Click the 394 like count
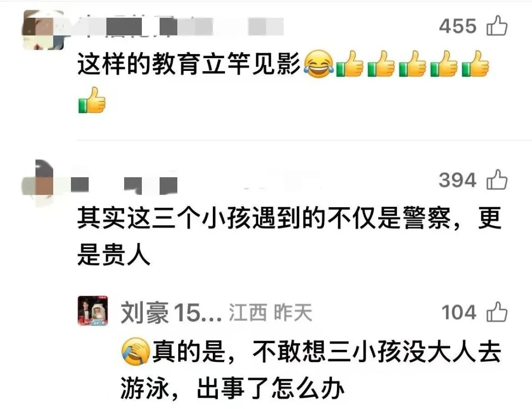Viewport: 532px width, 409px height. [x=458, y=180]
